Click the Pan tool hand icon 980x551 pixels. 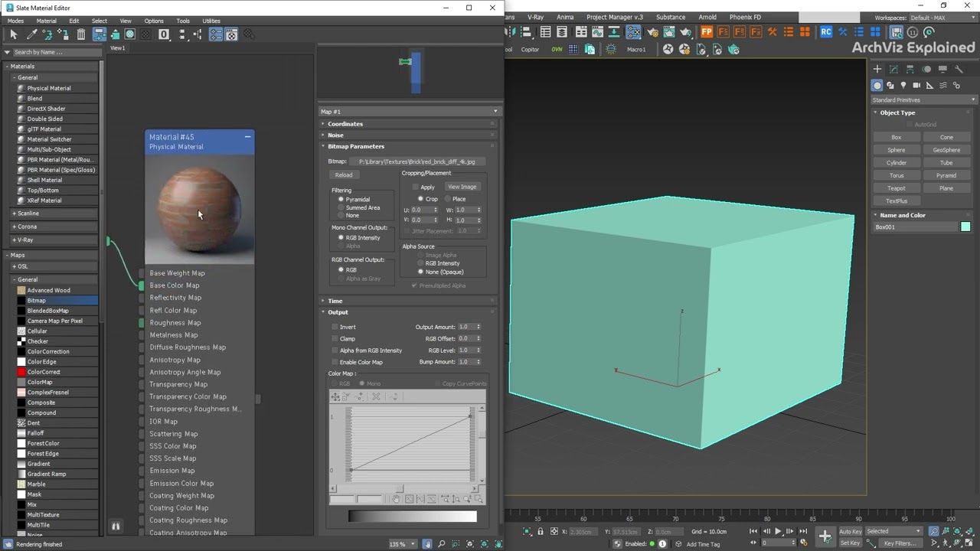pyautogui.click(x=428, y=544)
